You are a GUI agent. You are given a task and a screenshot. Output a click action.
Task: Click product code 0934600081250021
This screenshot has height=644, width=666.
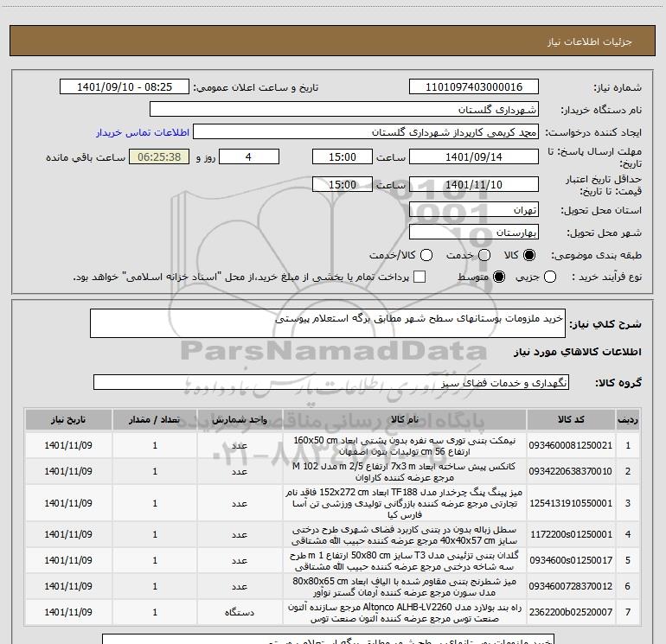[571, 445]
